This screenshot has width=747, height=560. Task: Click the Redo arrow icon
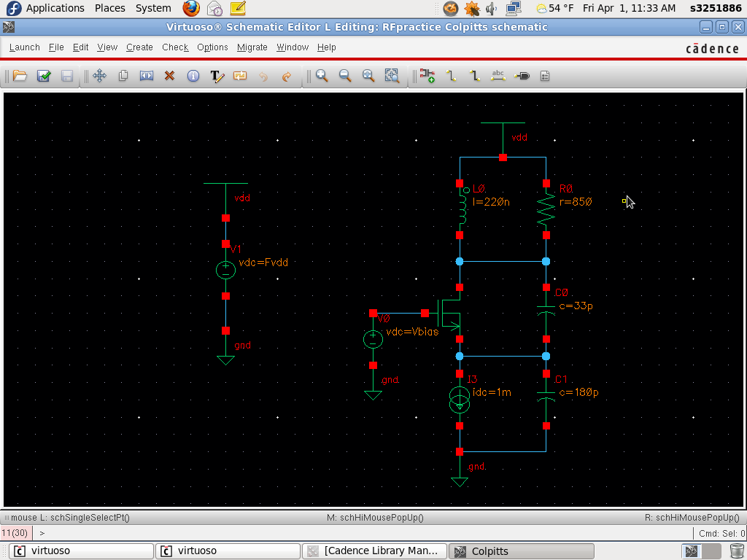tap(287, 76)
